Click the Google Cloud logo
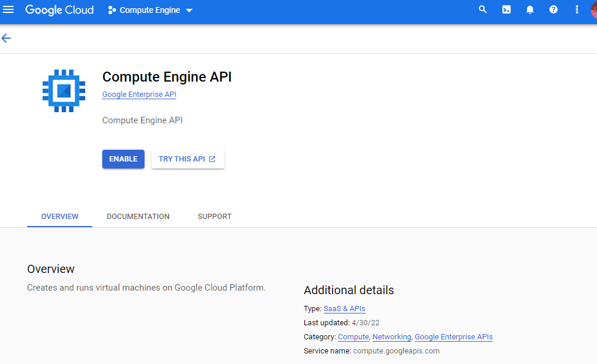The width and height of the screenshot is (597, 364). pos(59,10)
